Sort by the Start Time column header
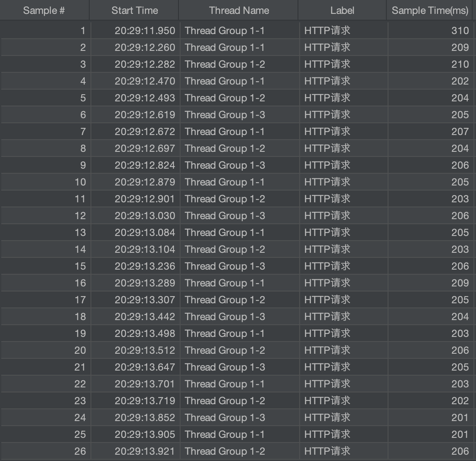This screenshot has width=476, height=461. coord(135,11)
